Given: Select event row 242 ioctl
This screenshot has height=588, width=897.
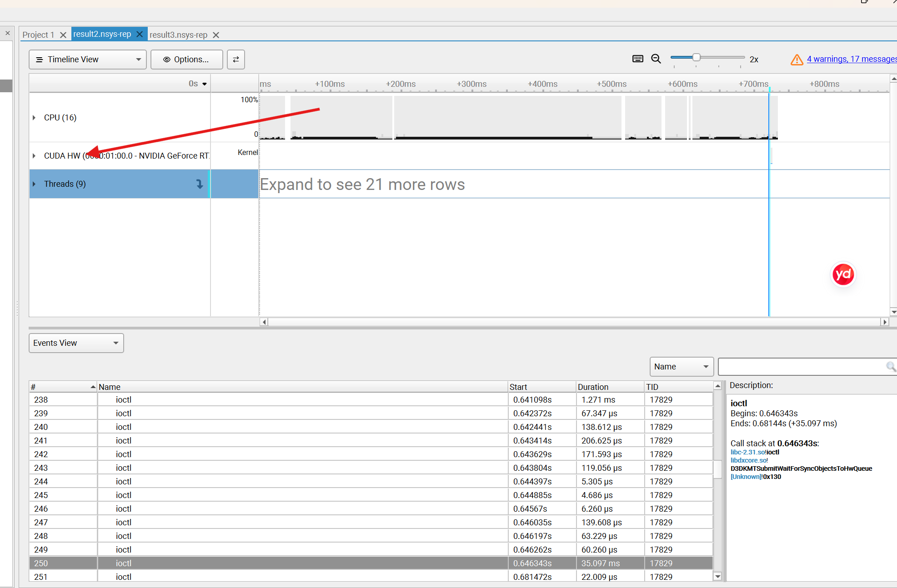Looking at the screenshot, I should click(x=371, y=454).
